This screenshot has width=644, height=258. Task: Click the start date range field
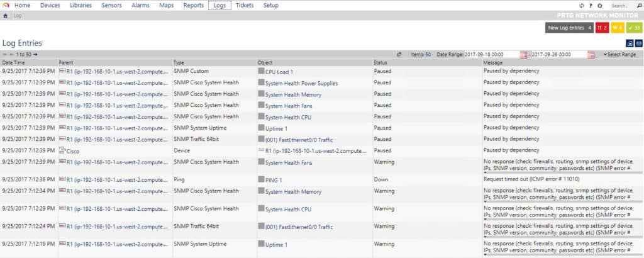pos(492,55)
